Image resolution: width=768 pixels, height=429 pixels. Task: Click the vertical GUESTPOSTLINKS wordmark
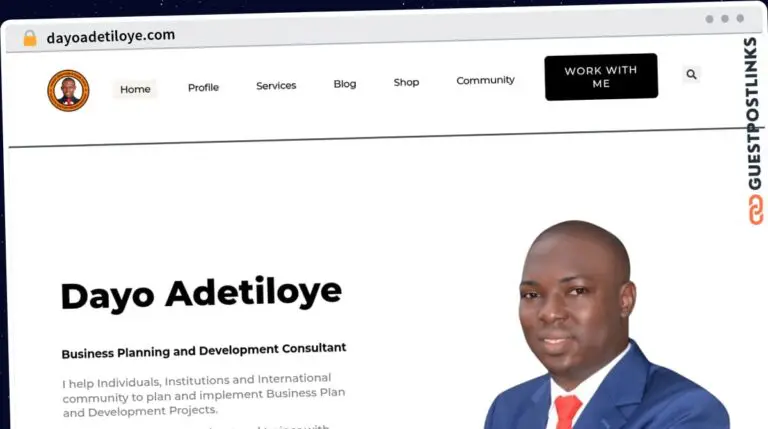coord(753,113)
